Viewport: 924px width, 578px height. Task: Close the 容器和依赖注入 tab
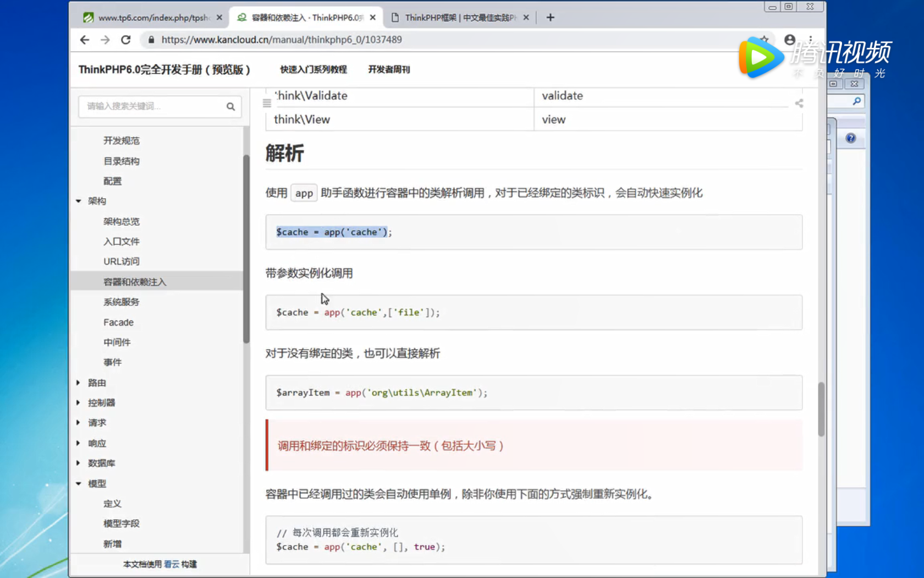[x=373, y=18]
